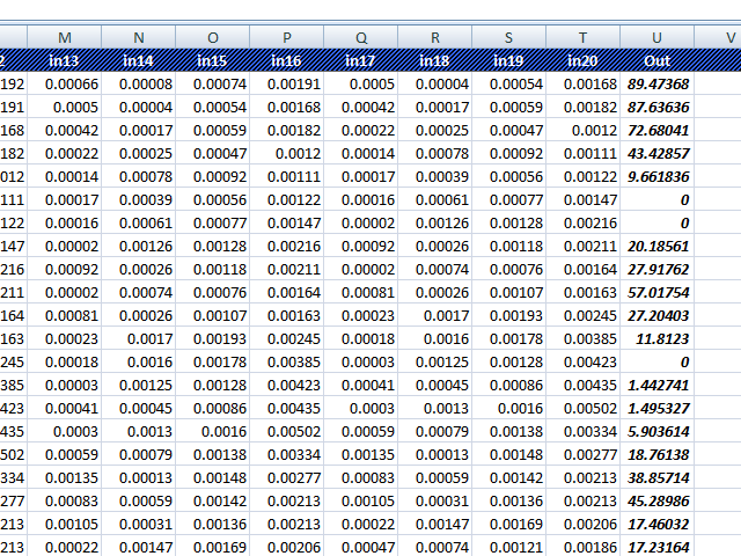Select column M header
Screen dimensions: 741x556
(x=65, y=37)
